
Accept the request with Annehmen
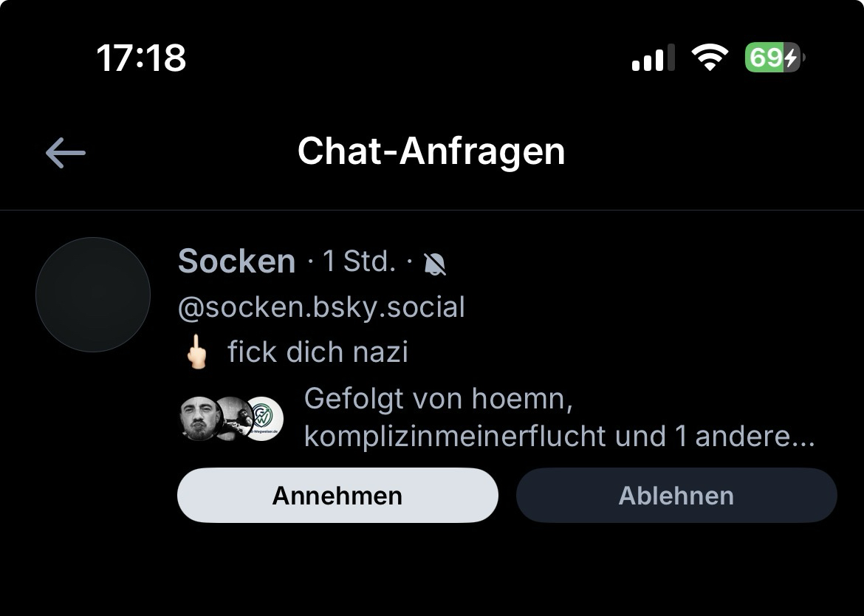(337, 495)
